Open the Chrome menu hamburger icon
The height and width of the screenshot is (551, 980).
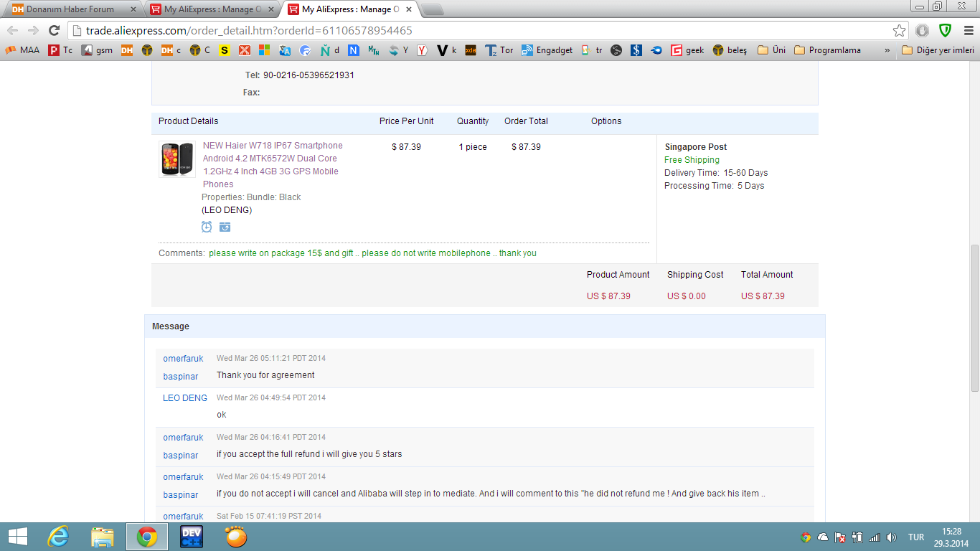(968, 31)
